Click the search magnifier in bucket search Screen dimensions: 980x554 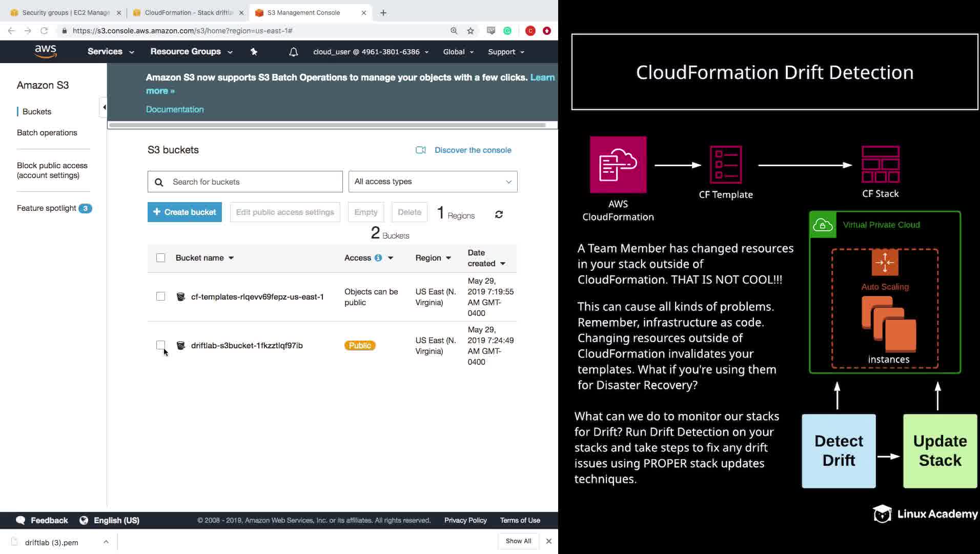(159, 182)
